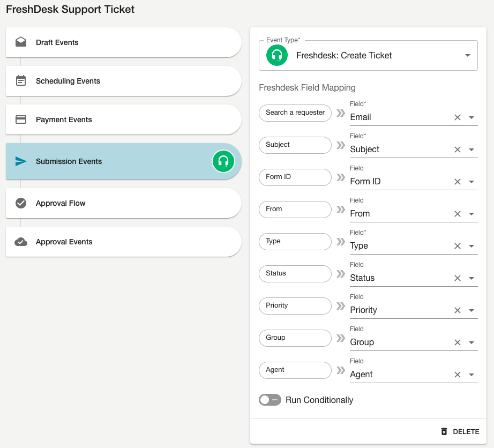Viewport: 494px width, 448px height.
Task: Click the Payment Events card icon
Action: coord(21,120)
